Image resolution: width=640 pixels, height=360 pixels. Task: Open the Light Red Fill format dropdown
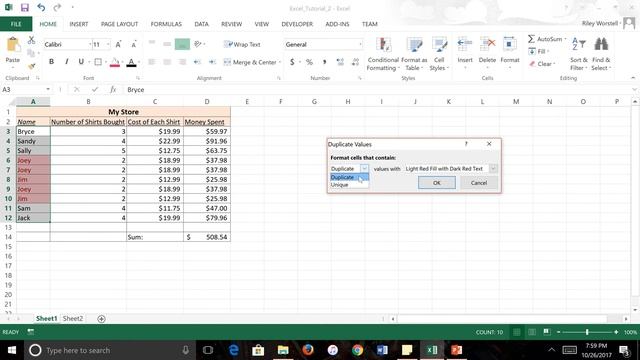[493, 169]
